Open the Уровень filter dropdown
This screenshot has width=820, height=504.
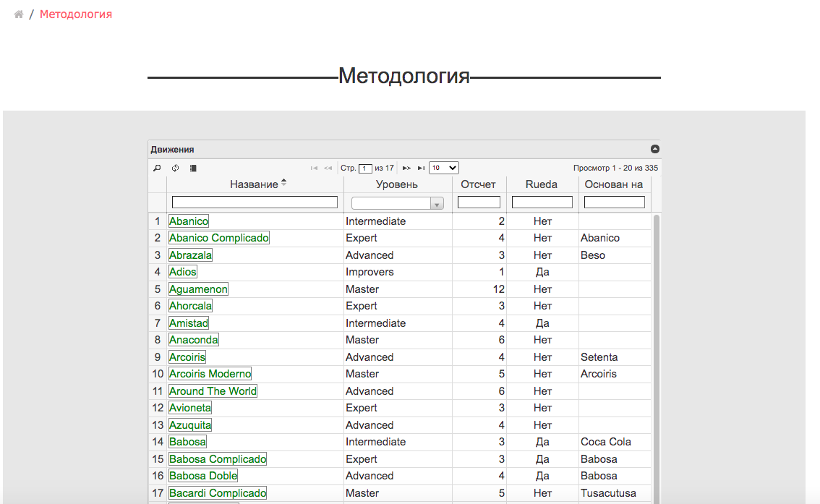click(x=398, y=203)
